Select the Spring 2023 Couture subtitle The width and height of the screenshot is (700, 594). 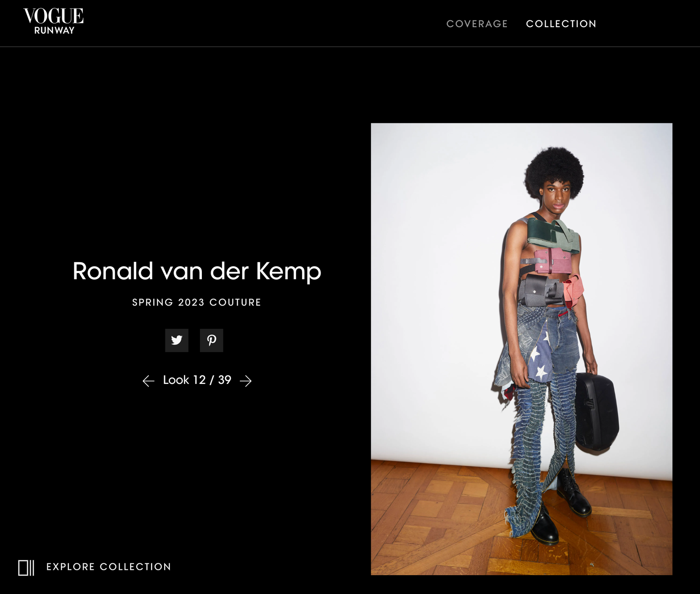pyautogui.click(x=197, y=302)
